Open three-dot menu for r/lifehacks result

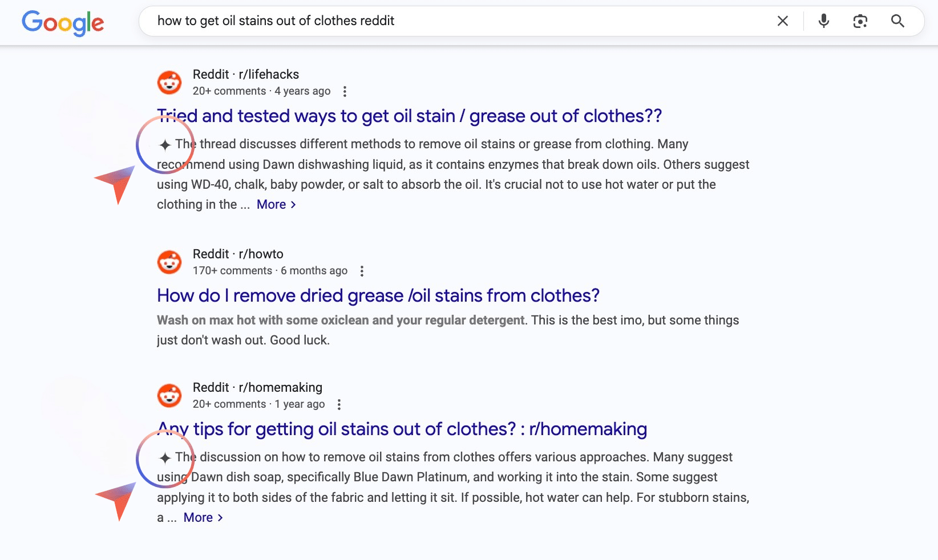pos(345,91)
